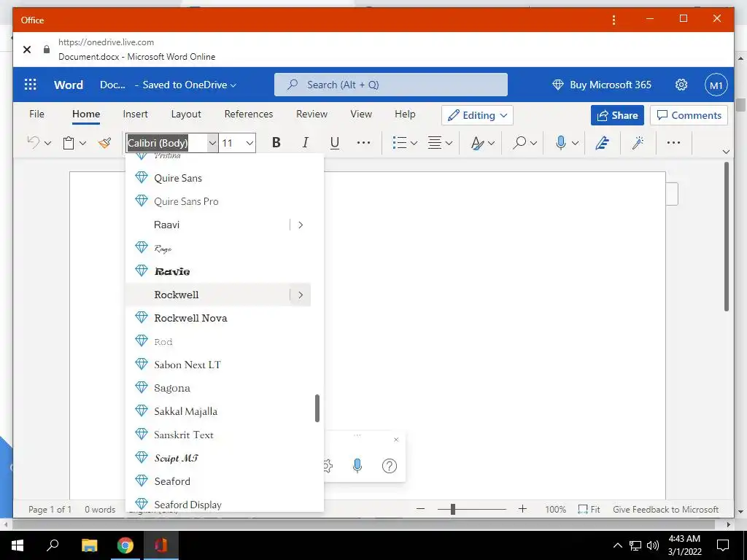Click Buy Microsoft 365 link
The width and height of the screenshot is (747, 560).
tap(601, 85)
